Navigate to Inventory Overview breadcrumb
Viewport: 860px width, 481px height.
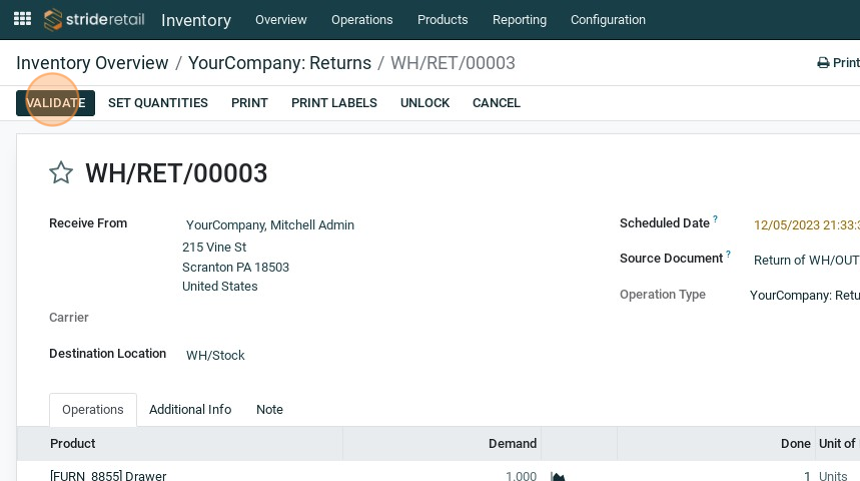[x=92, y=63]
